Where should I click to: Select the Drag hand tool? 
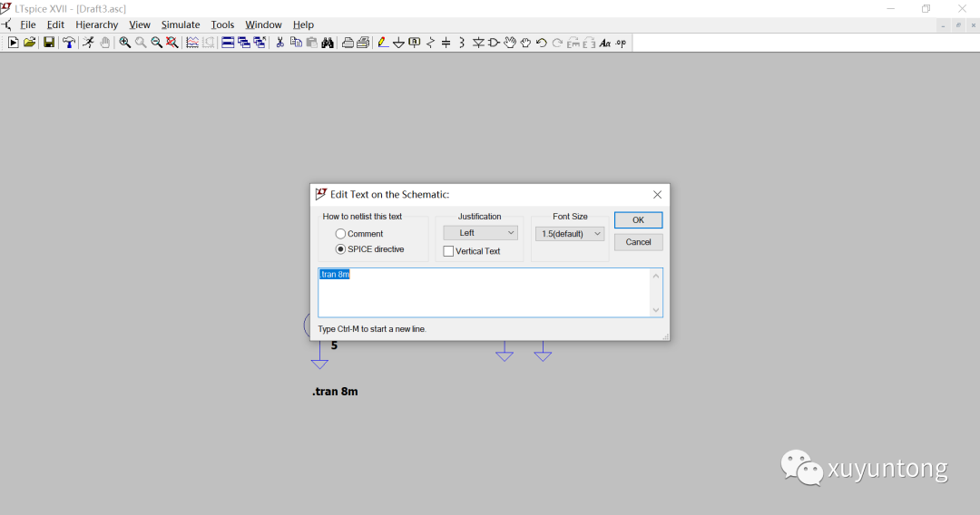tap(525, 43)
